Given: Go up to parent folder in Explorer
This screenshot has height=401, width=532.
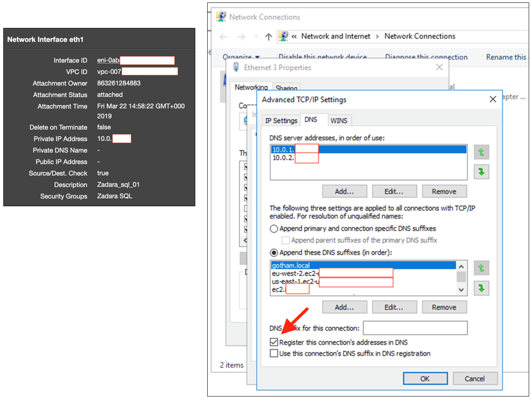Looking at the screenshot, I should (268, 36).
